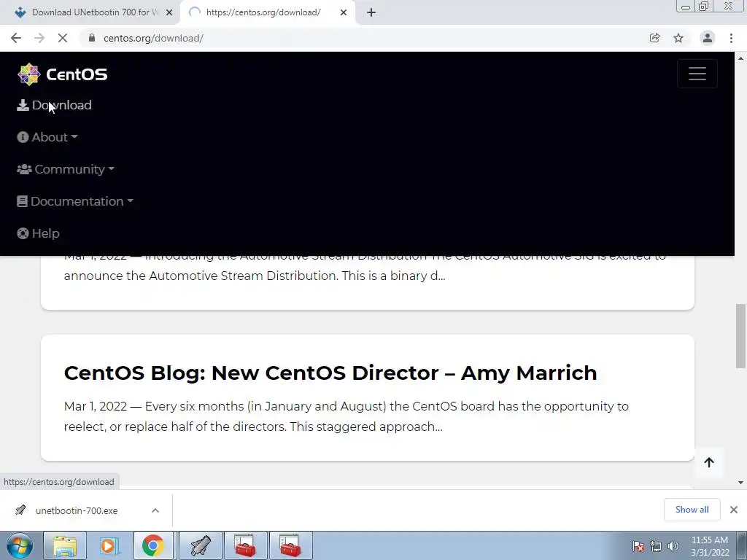Click the unetbootin-700.exe download item
The image size is (747, 560).
pos(77,510)
